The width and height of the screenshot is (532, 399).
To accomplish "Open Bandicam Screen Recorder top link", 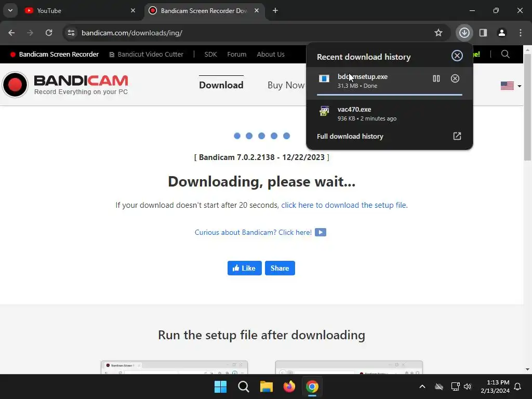I will pyautogui.click(x=55, y=54).
